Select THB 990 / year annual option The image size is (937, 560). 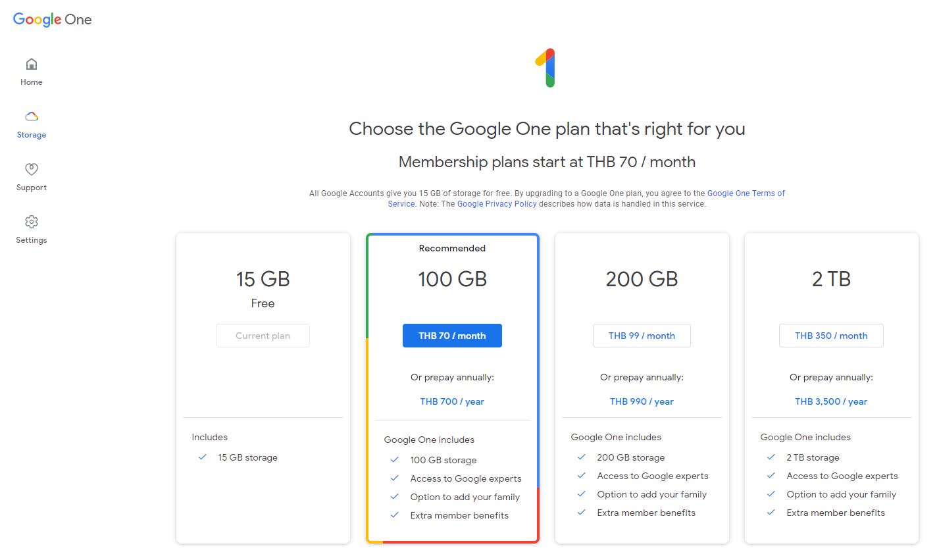coord(642,401)
